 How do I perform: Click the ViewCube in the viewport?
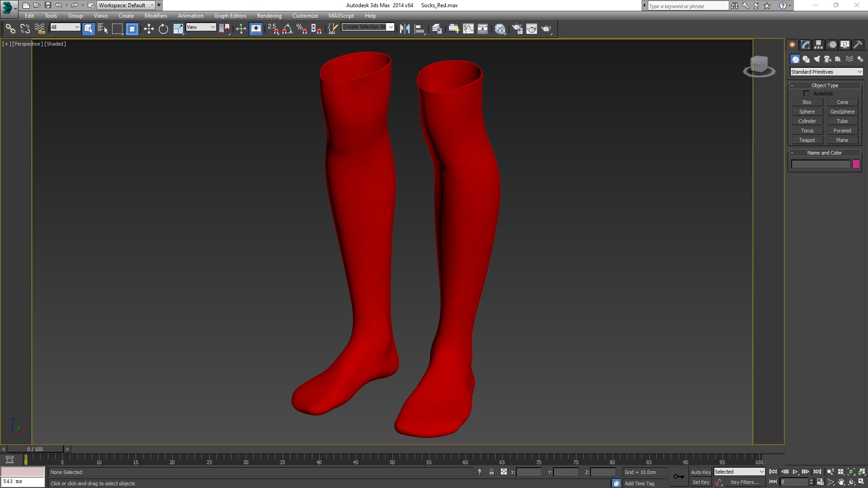759,66
